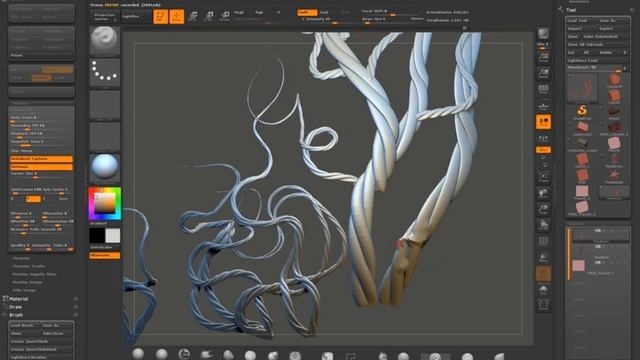
Task: Toggle the orange Local symmetry button
Action: click(x=543, y=150)
